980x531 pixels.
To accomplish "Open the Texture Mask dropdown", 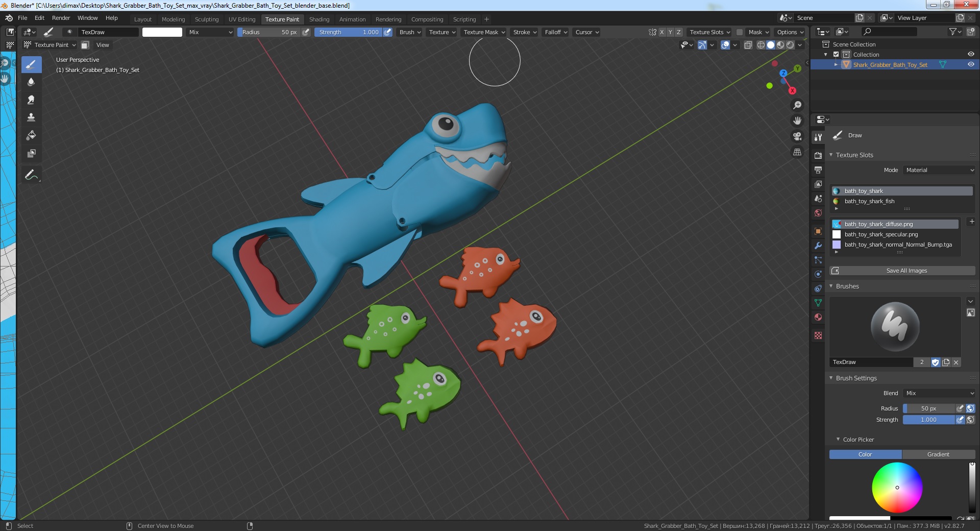I will point(484,32).
